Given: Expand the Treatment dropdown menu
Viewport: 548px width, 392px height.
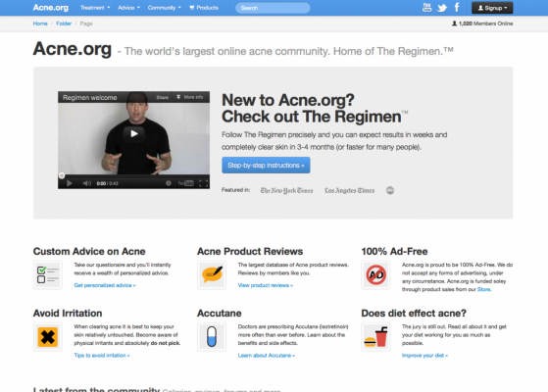Looking at the screenshot, I should tap(95, 8).
